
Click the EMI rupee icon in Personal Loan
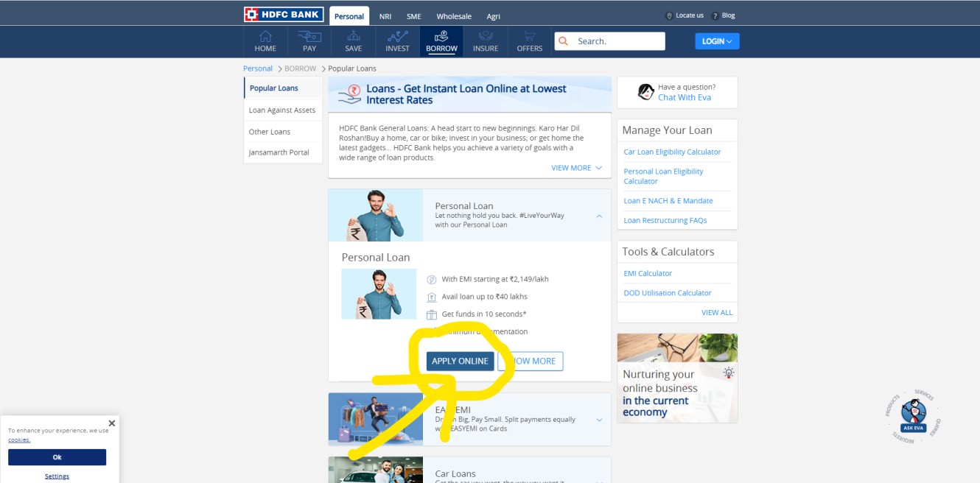point(432,280)
